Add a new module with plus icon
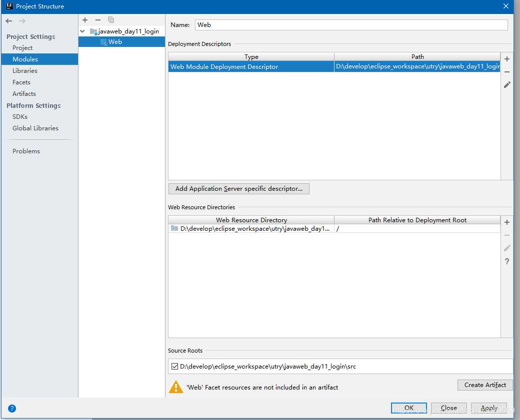The width and height of the screenshot is (520, 420). pyautogui.click(x=85, y=20)
